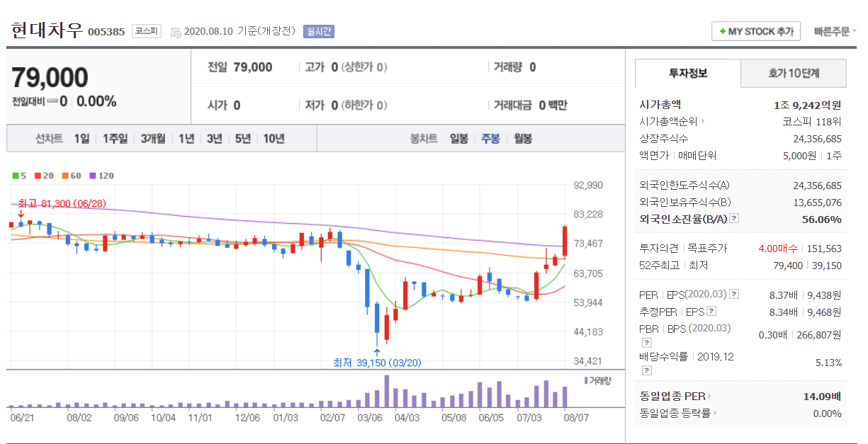Switch to 주봉 candlestick chart
The height and width of the screenshot is (444, 868).
(490, 139)
